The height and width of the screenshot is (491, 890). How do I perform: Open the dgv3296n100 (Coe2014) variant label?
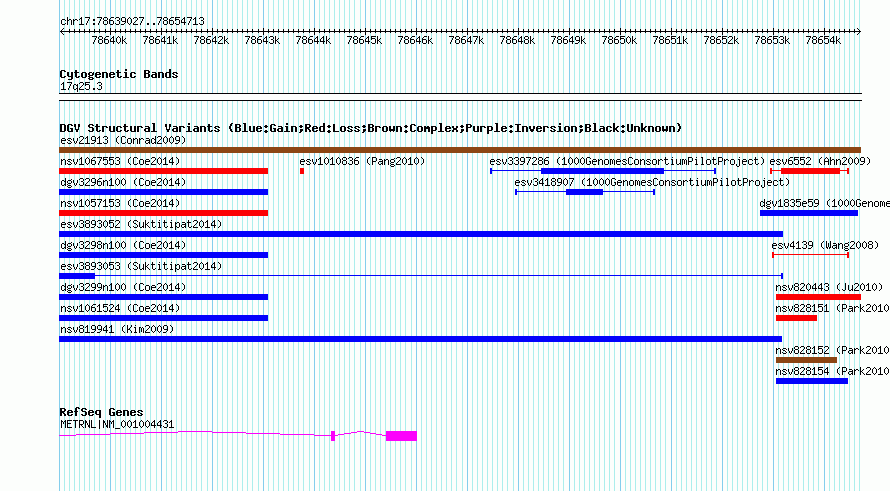[123, 183]
